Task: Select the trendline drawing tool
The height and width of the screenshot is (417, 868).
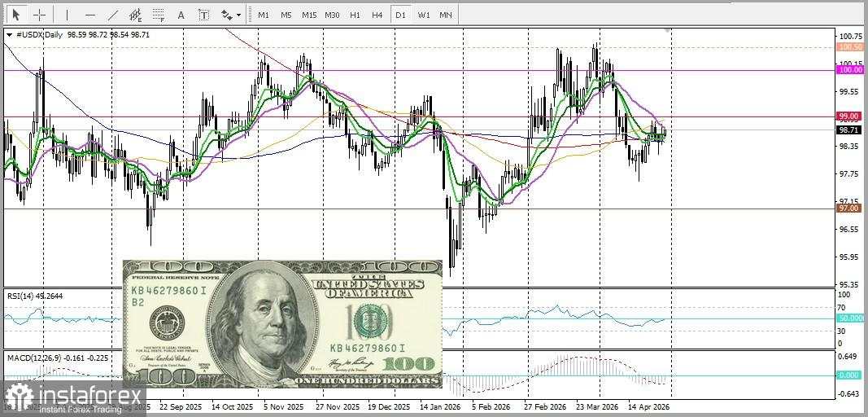Action: [x=113, y=15]
